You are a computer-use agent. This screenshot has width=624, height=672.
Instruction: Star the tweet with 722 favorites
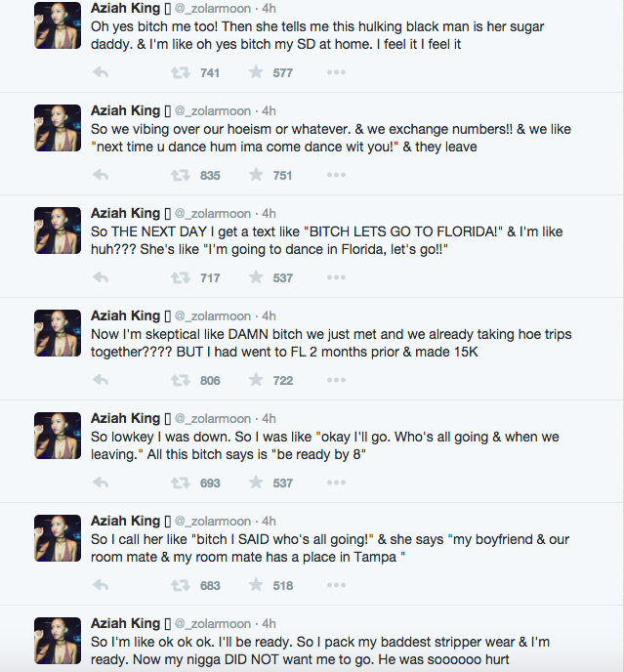coord(256,380)
